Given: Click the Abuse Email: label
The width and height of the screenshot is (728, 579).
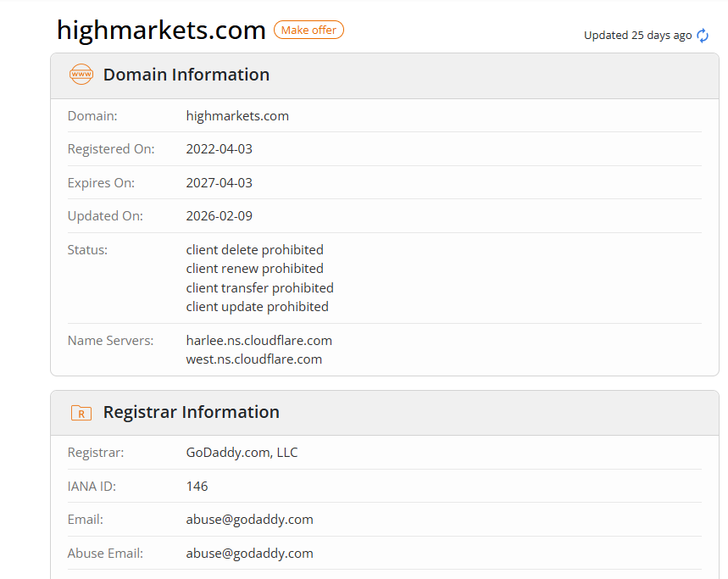Looking at the screenshot, I should (x=105, y=554).
